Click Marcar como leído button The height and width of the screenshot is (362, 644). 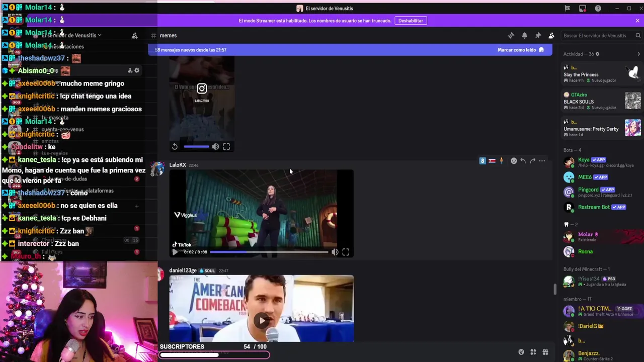pyautogui.click(x=521, y=50)
